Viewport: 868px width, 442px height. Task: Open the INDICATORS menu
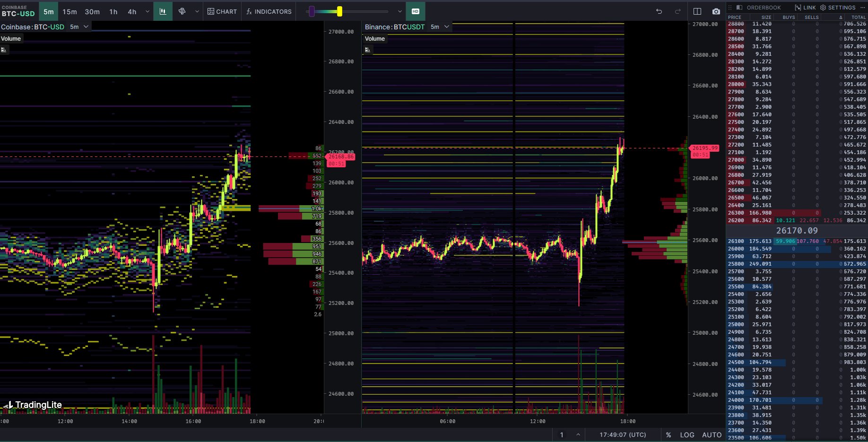click(x=269, y=11)
